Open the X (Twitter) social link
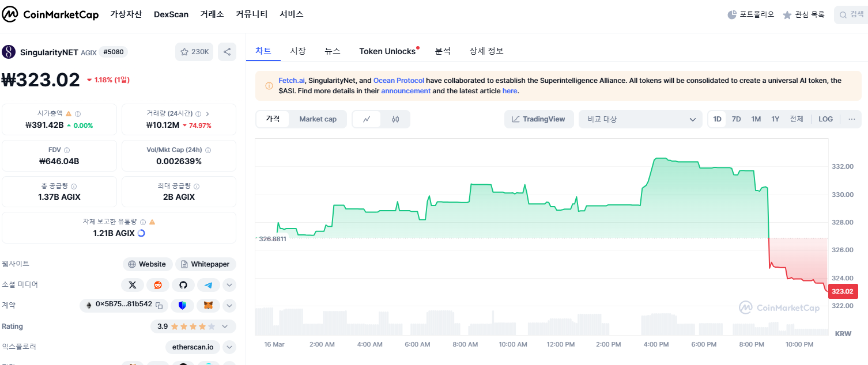The width and height of the screenshot is (868, 365). (x=133, y=285)
